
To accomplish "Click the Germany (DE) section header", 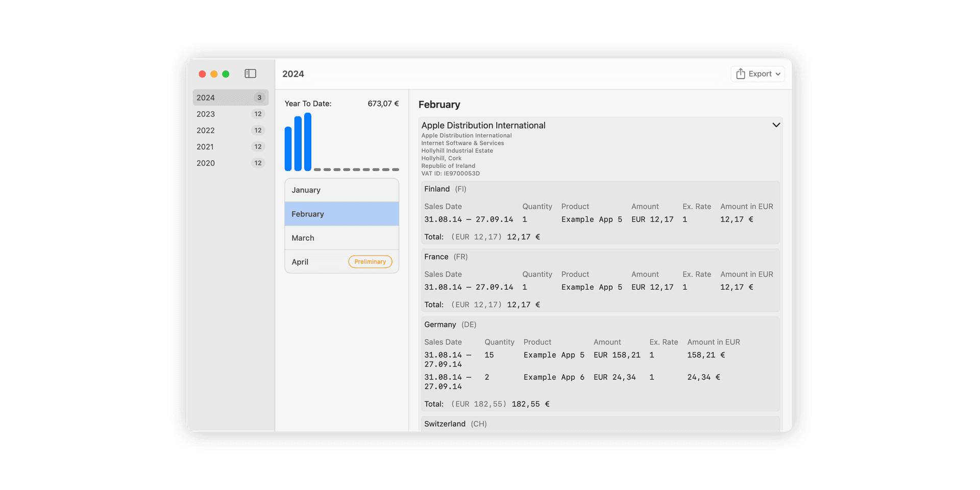I will point(450,325).
